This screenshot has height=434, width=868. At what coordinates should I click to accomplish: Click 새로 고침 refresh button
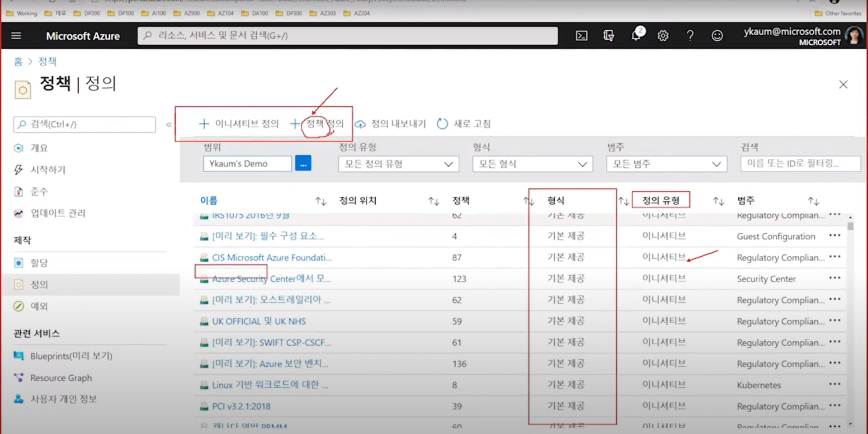pos(464,123)
